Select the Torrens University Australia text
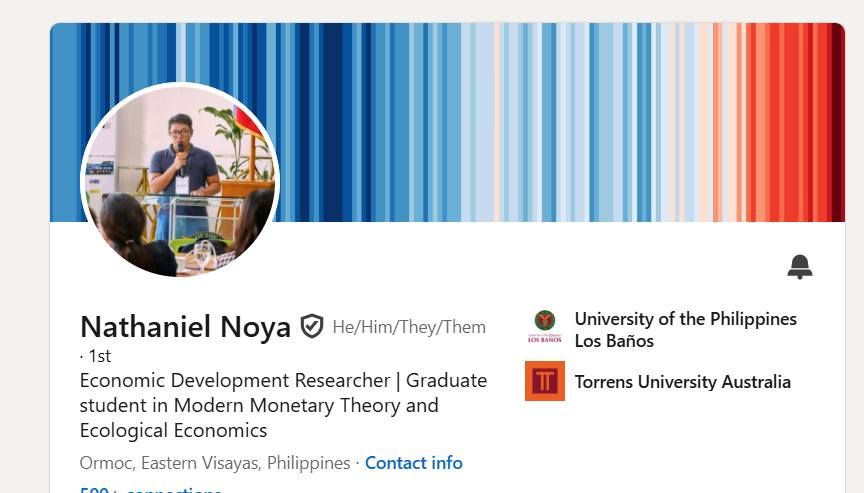The height and width of the screenshot is (493, 864). (x=682, y=382)
